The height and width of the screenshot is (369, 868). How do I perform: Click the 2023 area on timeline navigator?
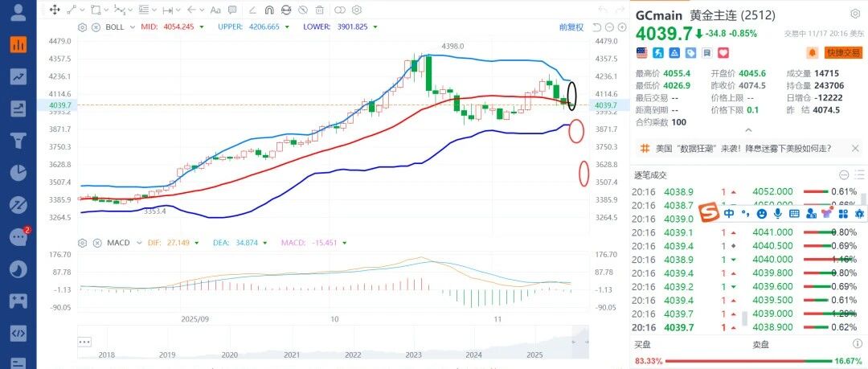click(x=413, y=355)
